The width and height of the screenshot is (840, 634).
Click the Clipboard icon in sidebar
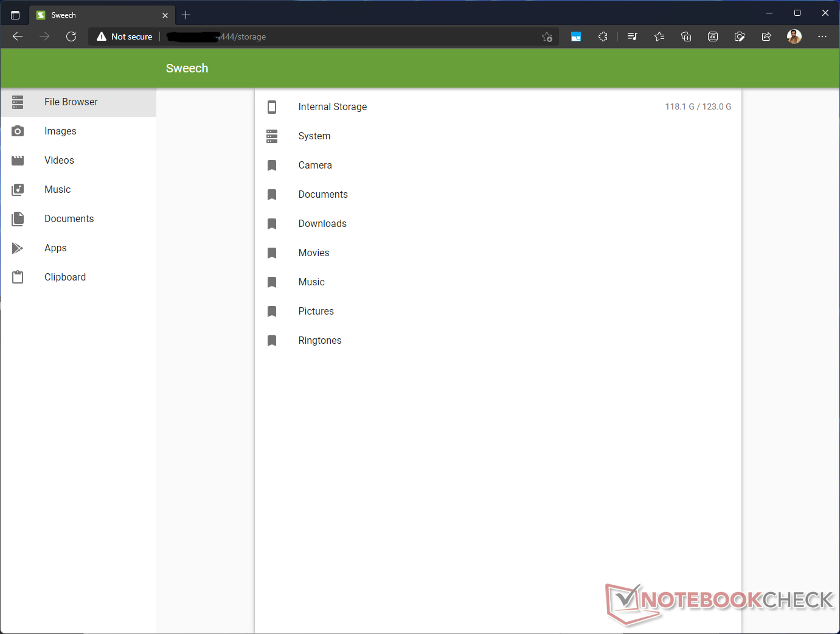[x=18, y=277]
